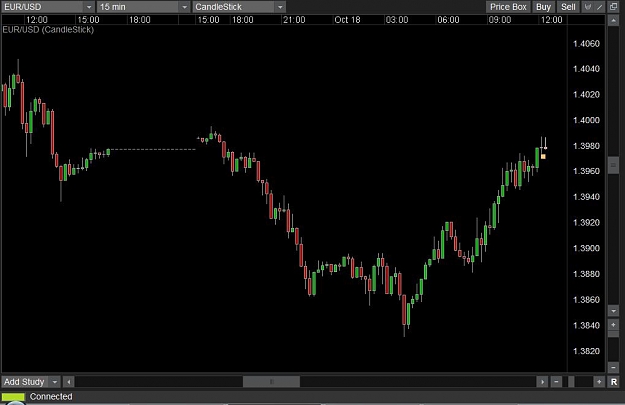Click the vertical scrollbar up arrow
Image resolution: width=625 pixels, height=405 pixels.
613,20
